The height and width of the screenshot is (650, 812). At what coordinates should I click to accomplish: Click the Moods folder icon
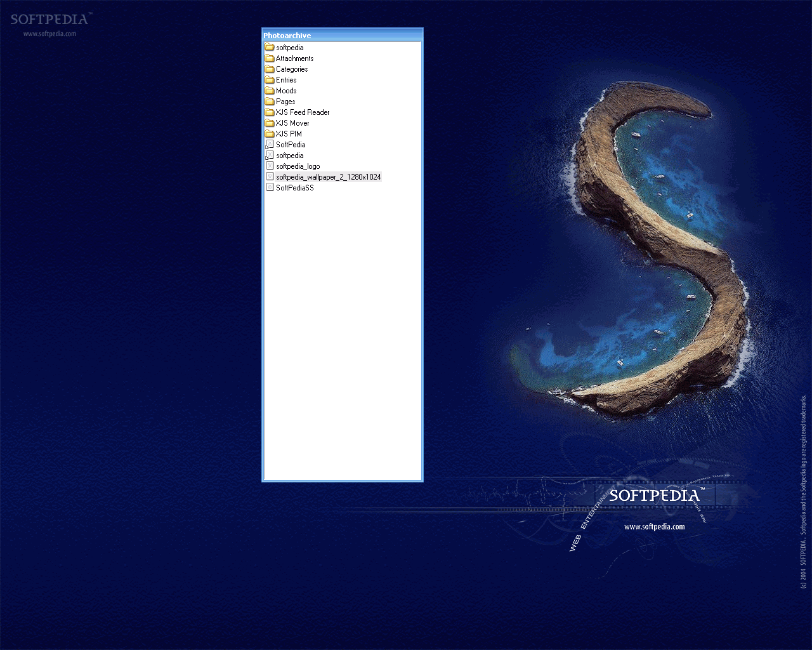[270, 91]
